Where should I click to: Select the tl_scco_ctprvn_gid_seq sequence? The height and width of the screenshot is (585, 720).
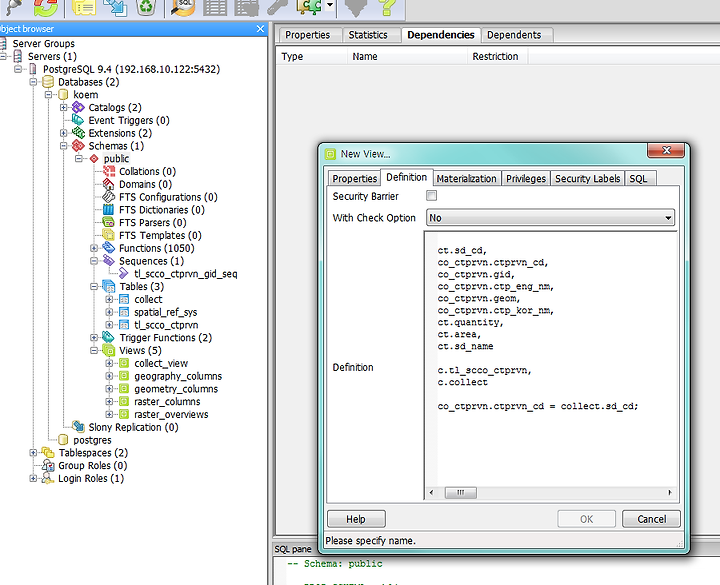point(186,274)
